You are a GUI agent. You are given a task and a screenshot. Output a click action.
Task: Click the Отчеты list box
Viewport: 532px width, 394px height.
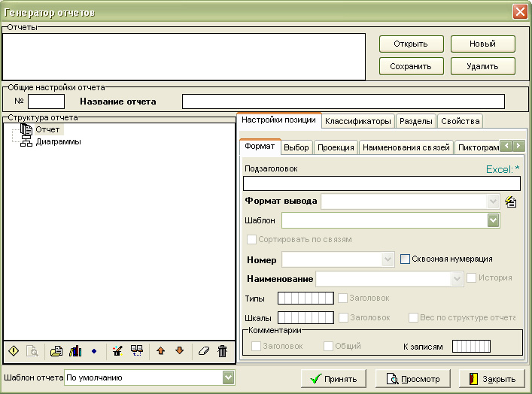click(x=184, y=56)
